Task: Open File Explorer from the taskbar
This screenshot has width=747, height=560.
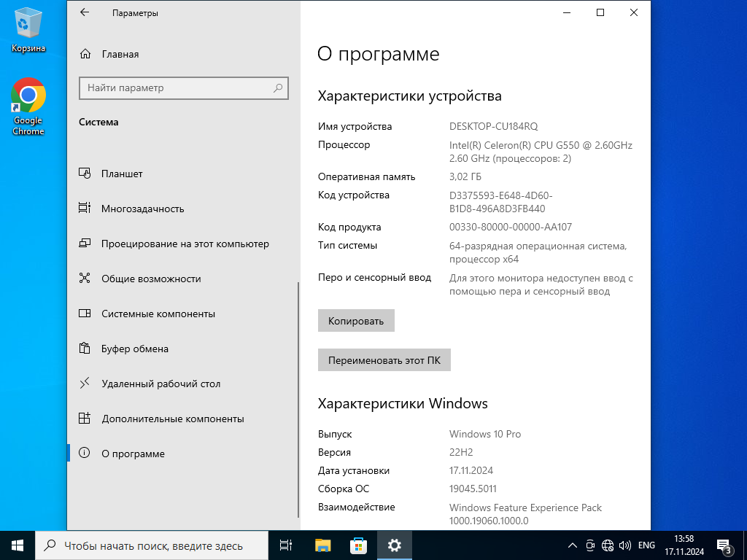Action: pos(323,545)
